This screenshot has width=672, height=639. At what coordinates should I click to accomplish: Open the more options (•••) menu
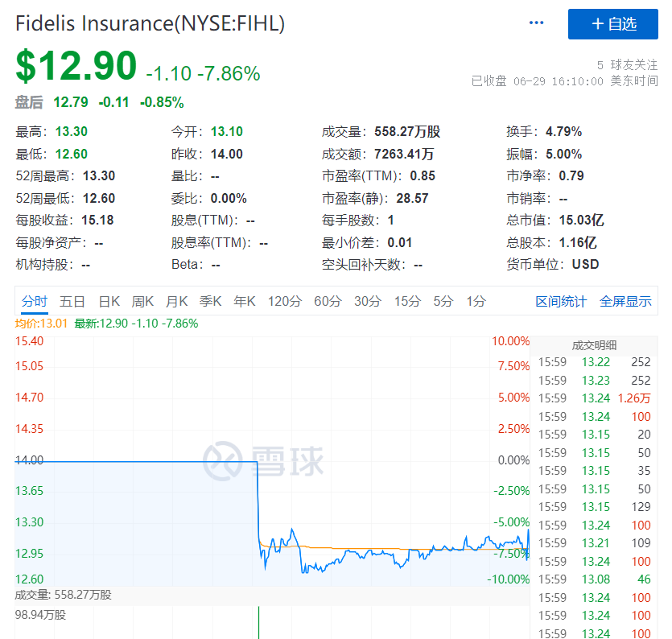point(536,23)
